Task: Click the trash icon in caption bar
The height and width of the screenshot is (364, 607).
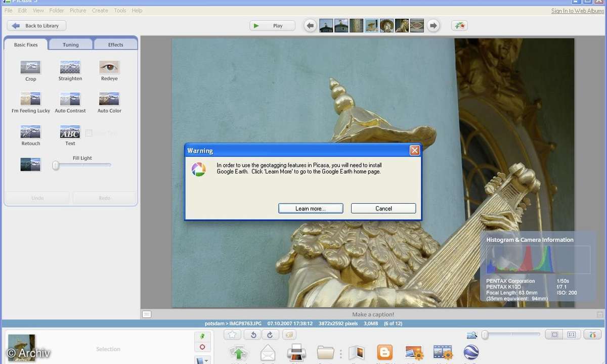Action: pyautogui.click(x=600, y=314)
